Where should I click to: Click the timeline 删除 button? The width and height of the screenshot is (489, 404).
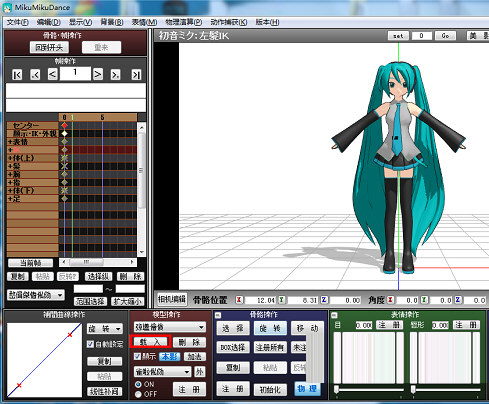point(130,276)
